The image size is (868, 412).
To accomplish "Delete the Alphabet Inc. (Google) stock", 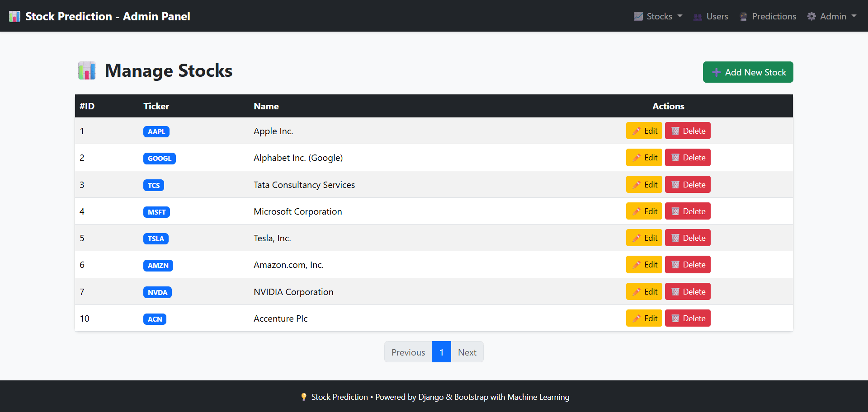I will click(x=687, y=158).
